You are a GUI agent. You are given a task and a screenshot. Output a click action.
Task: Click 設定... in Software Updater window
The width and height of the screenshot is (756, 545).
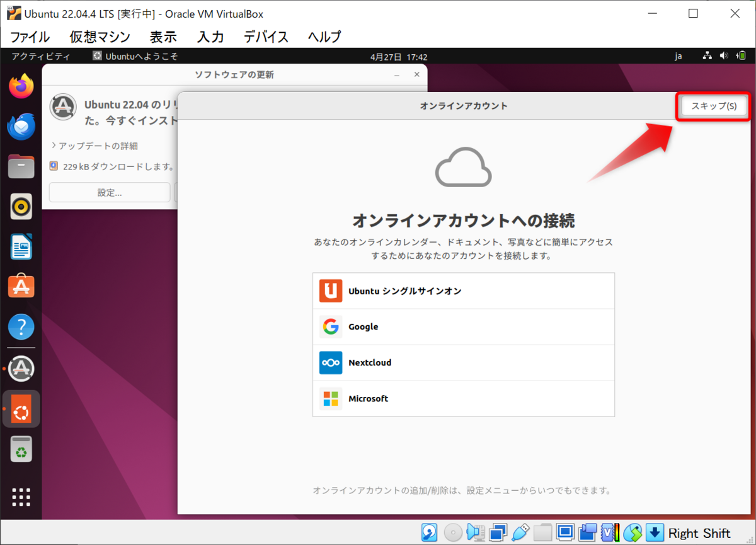[110, 192]
